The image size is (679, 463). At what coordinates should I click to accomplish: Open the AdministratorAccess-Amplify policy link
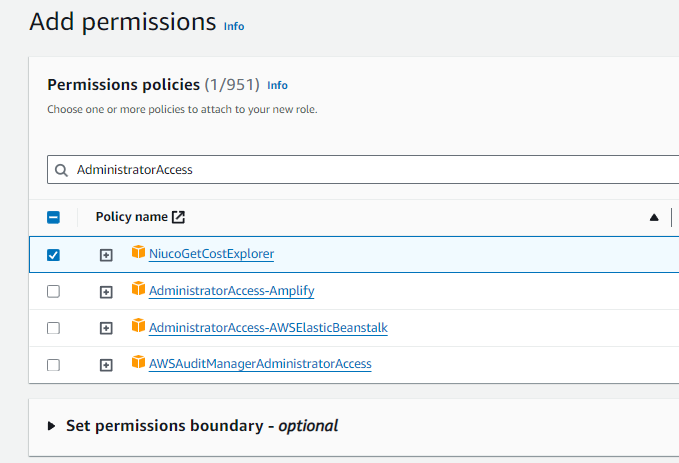(232, 291)
